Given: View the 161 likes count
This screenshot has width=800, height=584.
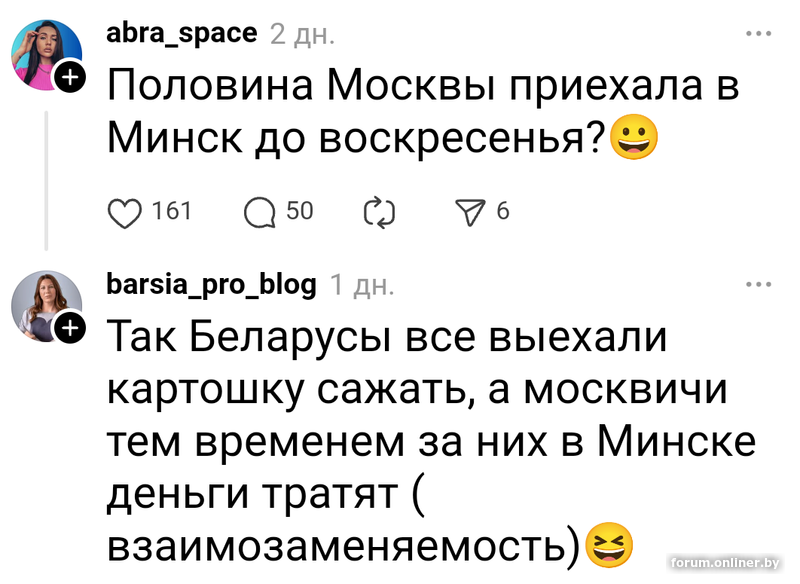Looking at the screenshot, I should point(171,211).
